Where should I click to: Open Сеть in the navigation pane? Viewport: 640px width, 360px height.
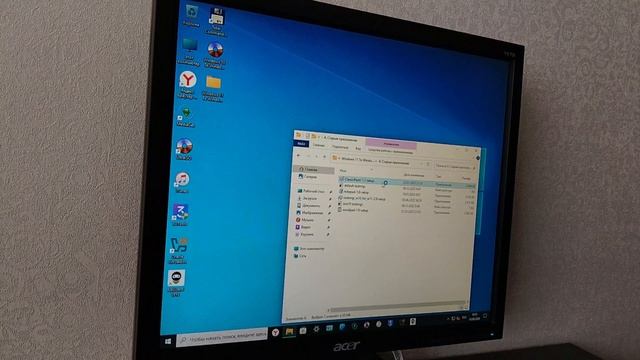pyautogui.click(x=300, y=256)
